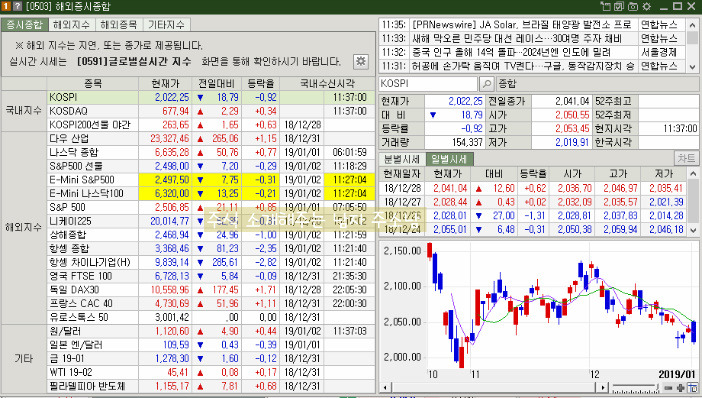
Task: Click the chart settings icon at chart bottom-right corner
Action: 693,388
